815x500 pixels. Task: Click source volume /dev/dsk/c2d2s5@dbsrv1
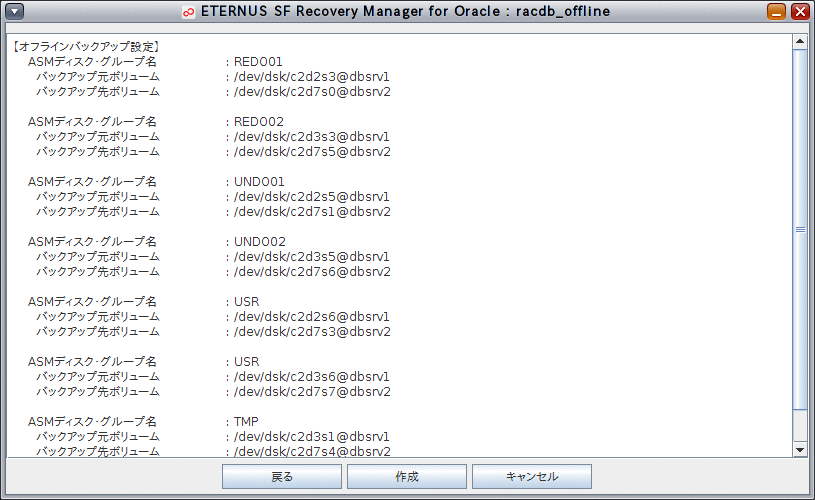pos(312,197)
